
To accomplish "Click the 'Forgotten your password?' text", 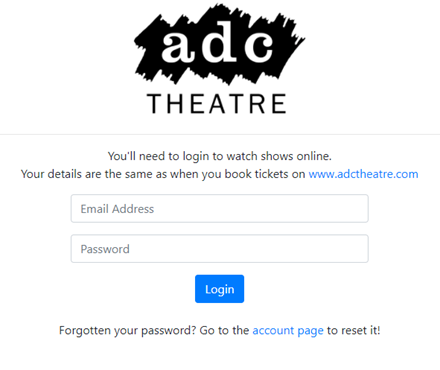I will pyautogui.click(x=127, y=331).
